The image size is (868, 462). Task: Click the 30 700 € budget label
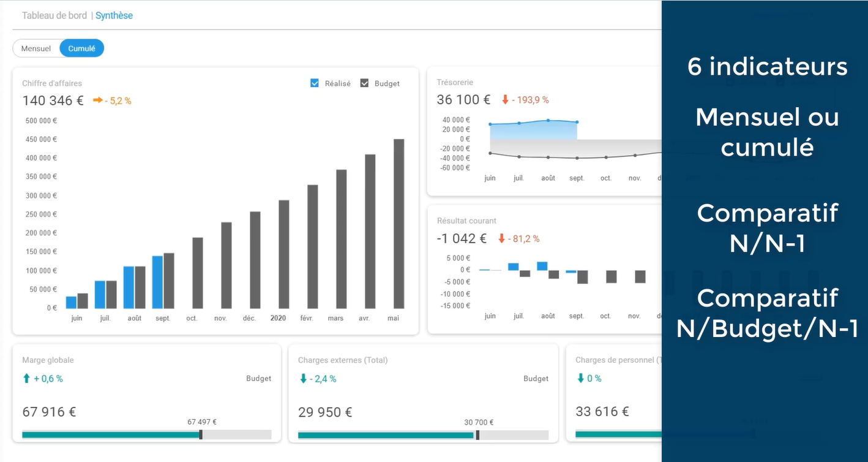point(479,422)
